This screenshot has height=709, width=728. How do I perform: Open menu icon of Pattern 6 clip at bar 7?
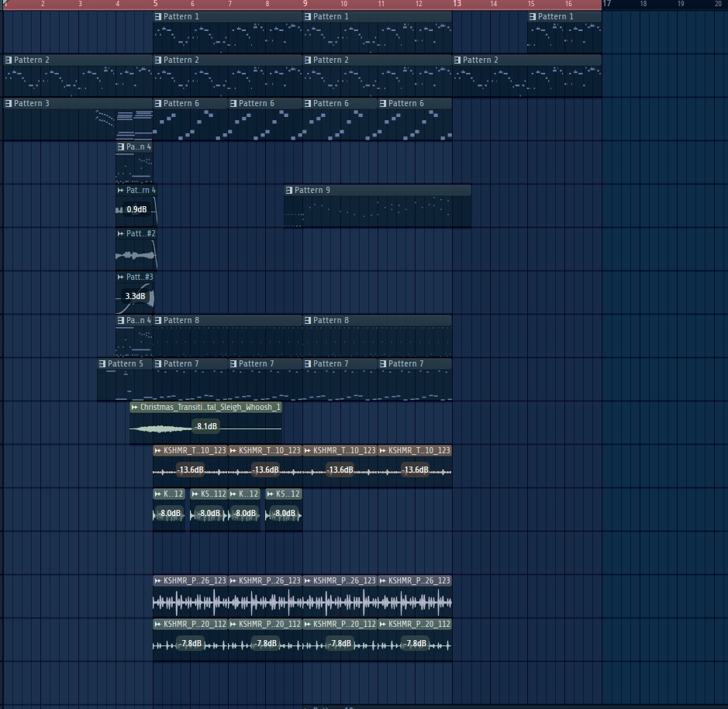click(233, 104)
